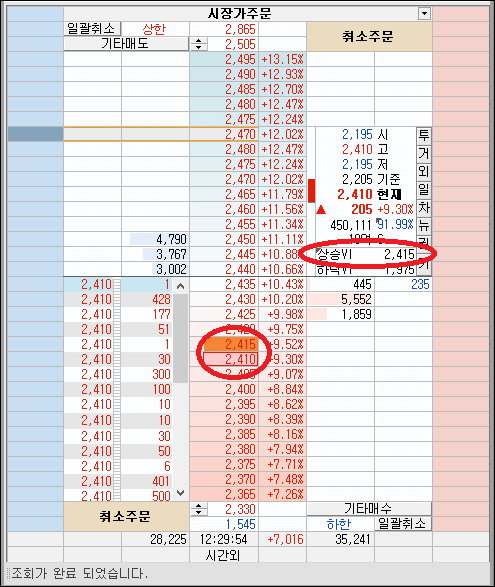Image resolution: width=495 pixels, height=587 pixels.
Task: Select the 2,400 bid price cell
Action: (x=224, y=389)
